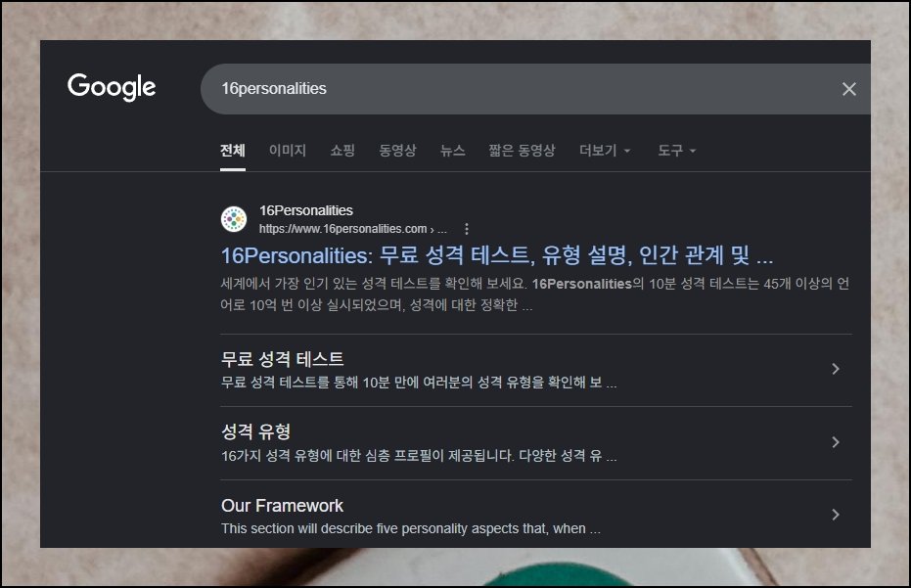Screen dimensions: 911x588
Task: Open the 성격 유형 sitelink
Action: coord(255,431)
